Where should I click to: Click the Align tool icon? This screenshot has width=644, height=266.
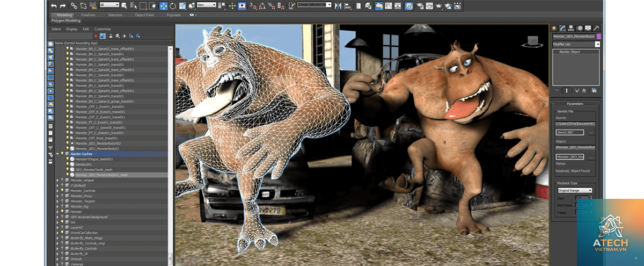tap(348, 6)
